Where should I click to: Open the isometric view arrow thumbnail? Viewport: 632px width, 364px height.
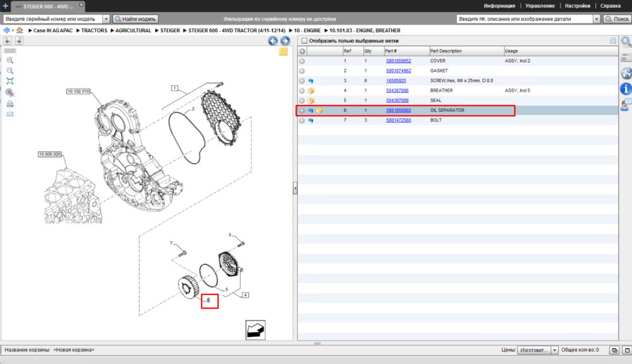(255, 330)
